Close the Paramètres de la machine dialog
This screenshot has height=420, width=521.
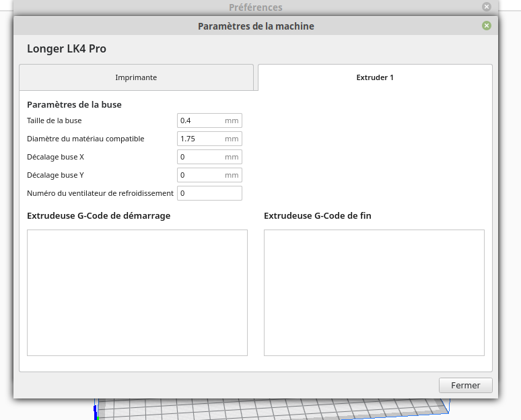pos(487,26)
